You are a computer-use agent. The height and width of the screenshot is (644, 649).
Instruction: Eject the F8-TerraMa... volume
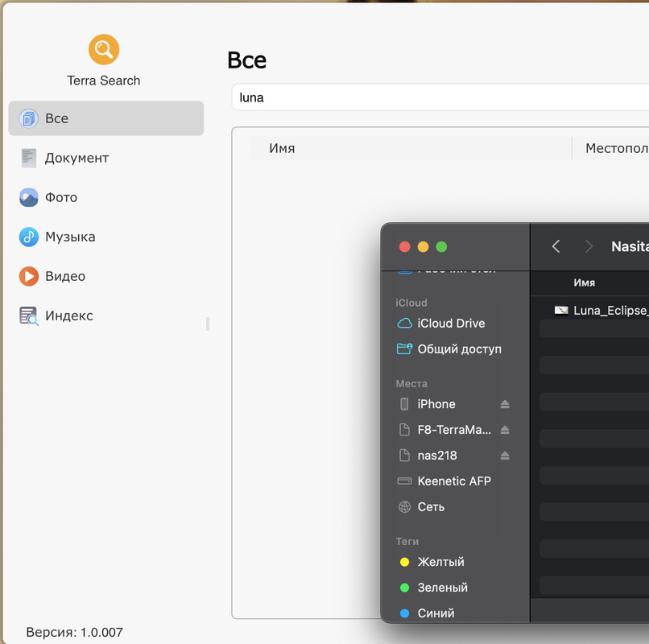[505, 430]
